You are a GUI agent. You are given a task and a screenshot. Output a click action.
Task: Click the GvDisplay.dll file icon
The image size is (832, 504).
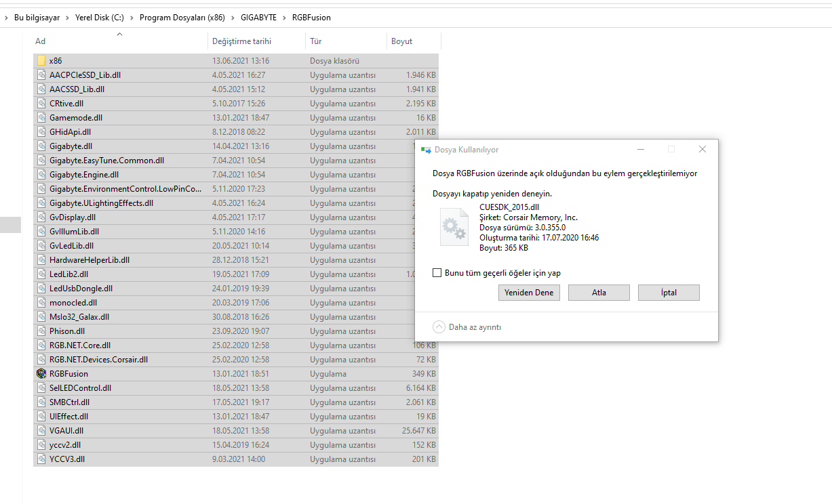click(x=41, y=217)
